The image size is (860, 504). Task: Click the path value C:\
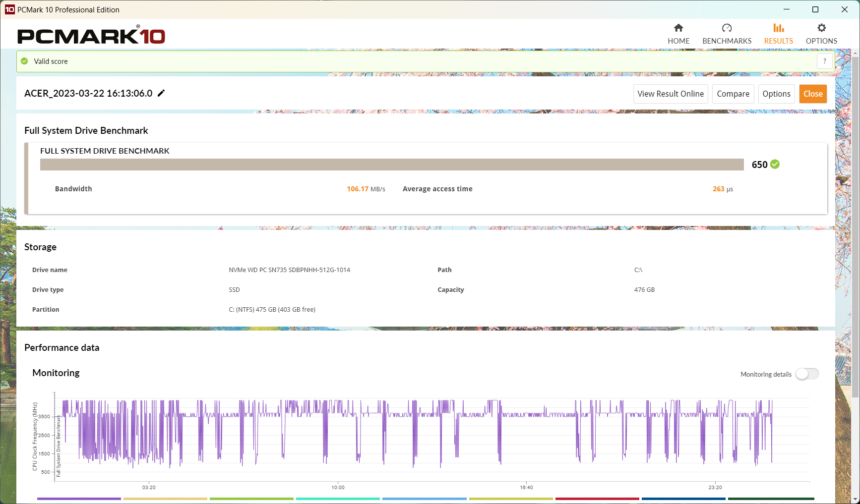tap(638, 270)
